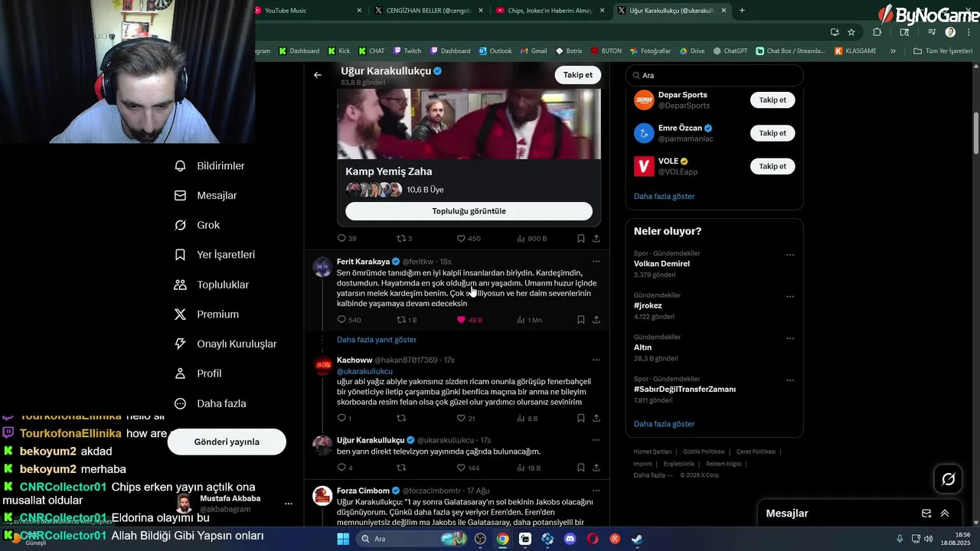This screenshot has width=980, height=551.
Task: Share Uğur Karakullukçu's reply with 18 B views
Action: pyautogui.click(x=596, y=468)
